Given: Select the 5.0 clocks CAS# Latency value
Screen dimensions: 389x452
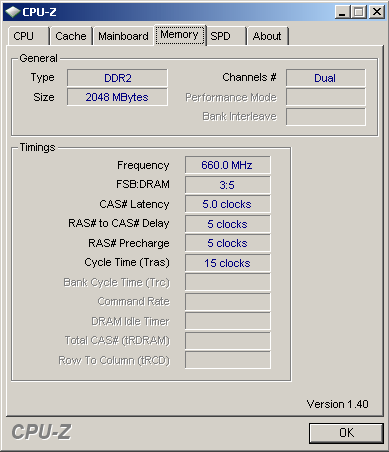Looking at the screenshot, I should (228, 204).
